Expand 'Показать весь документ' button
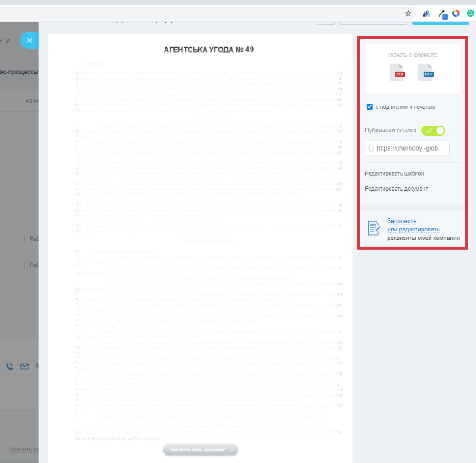The height and width of the screenshot is (463, 476). [200, 450]
